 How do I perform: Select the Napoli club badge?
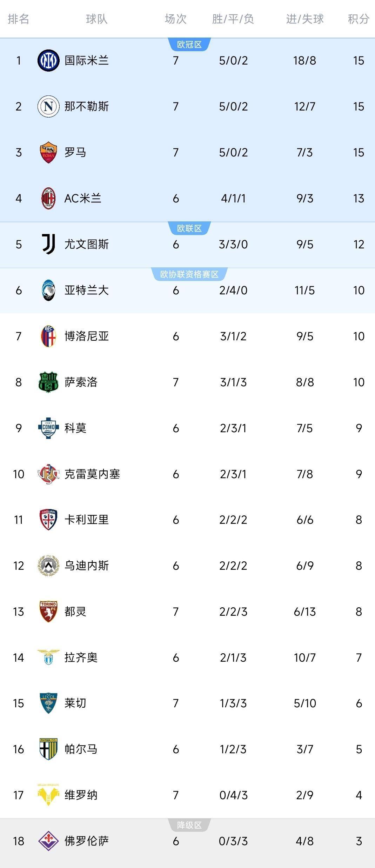pyautogui.click(x=48, y=106)
